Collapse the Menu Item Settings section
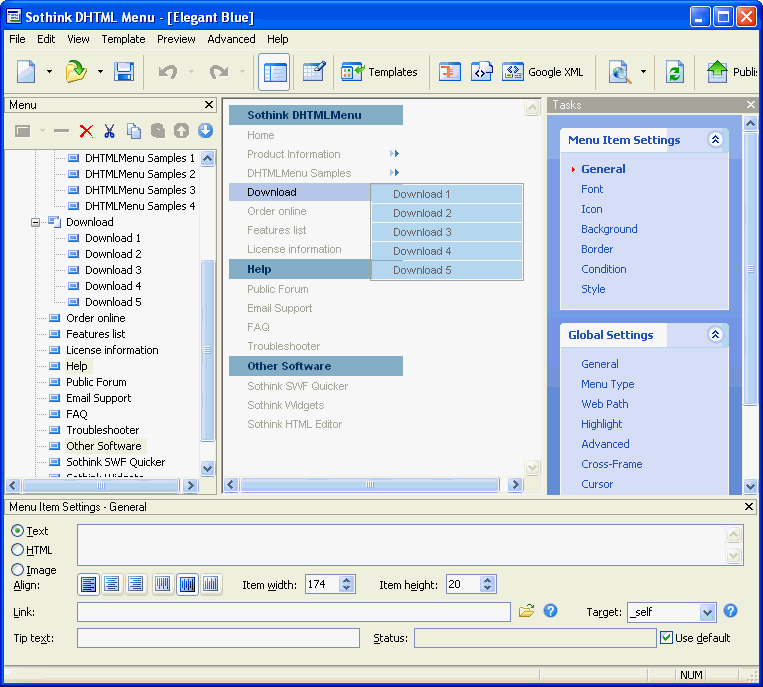Image resolution: width=763 pixels, height=687 pixels. (714, 140)
